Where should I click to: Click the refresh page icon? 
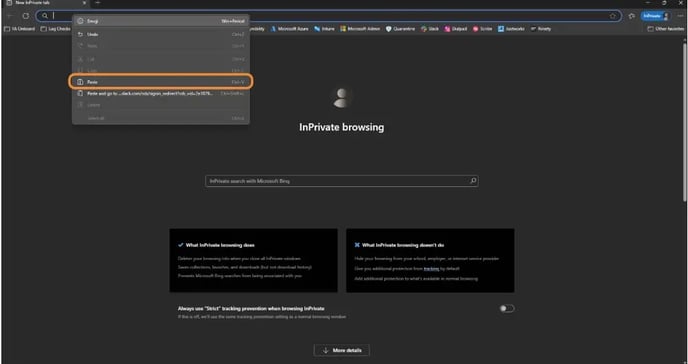pos(26,16)
